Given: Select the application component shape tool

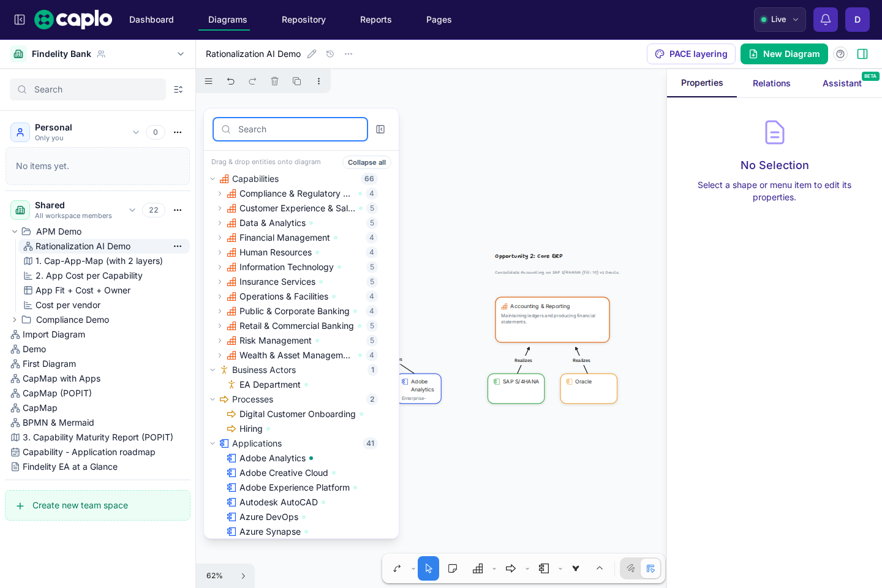Looking at the screenshot, I should point(544,568).
